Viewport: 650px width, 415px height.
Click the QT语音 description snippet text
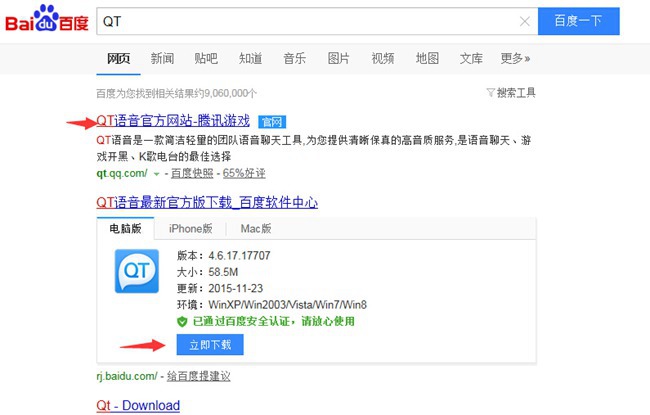click(x=314, y=148)
